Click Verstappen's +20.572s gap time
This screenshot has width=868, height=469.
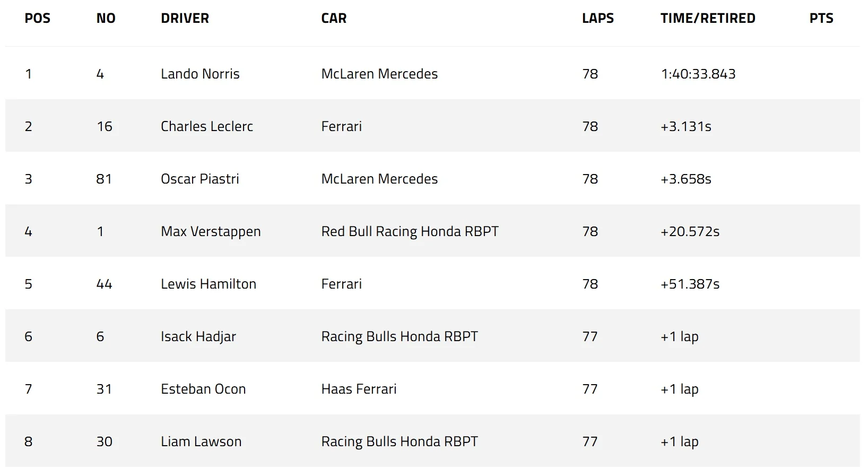[690, 232]
